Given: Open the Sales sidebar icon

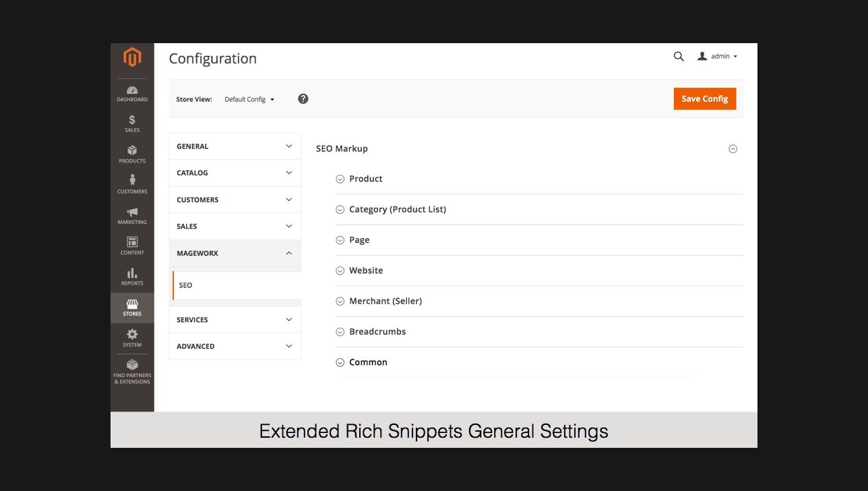Looking at the screenshot, I should [132, 123].
